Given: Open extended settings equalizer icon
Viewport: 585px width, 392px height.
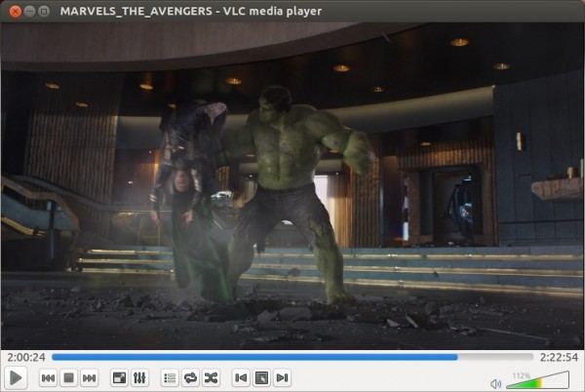Looking at the screenshot, I should tap(139, 377).
